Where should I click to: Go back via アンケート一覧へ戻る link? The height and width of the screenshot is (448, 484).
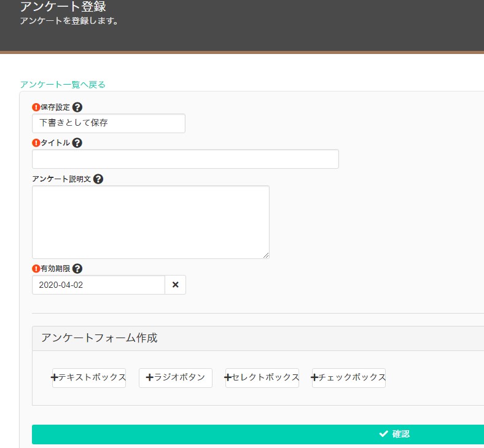pyautogui.click(x=63, y=85)
